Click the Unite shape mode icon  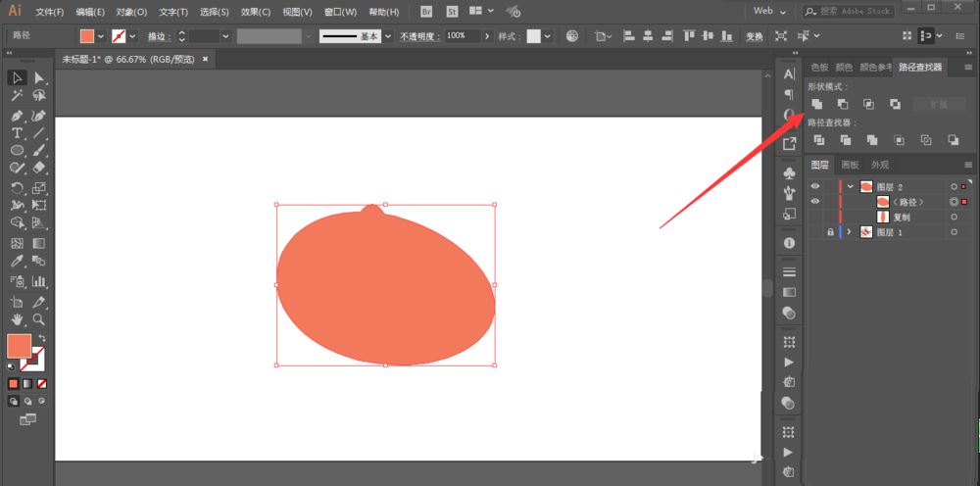pyautogui.click(x=816, y=104)
